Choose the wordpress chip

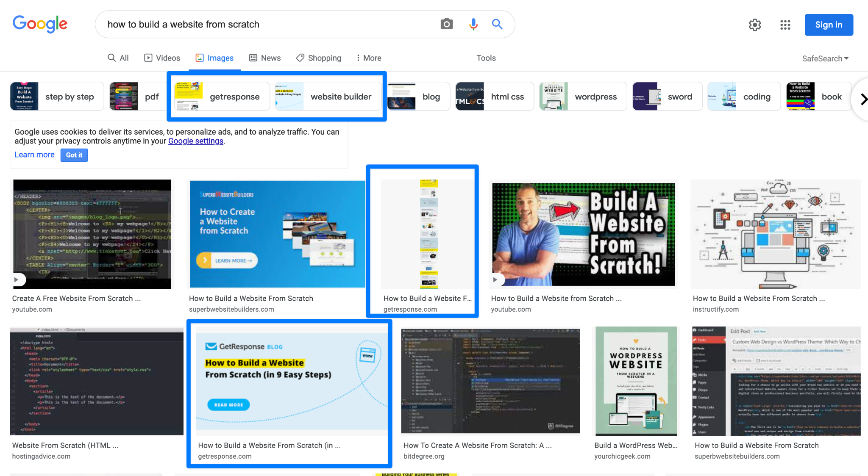[x=583, y=97]
